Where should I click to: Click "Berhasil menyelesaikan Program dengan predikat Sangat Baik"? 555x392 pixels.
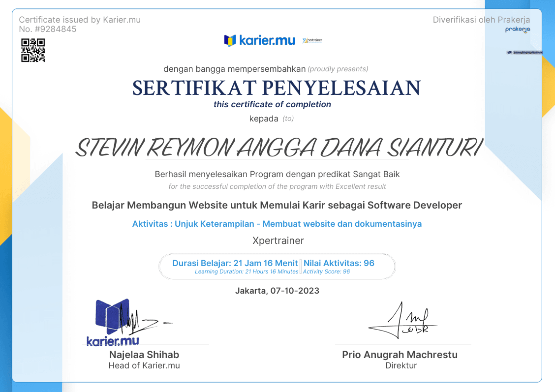pyautogui.click(x=277, y=174)
